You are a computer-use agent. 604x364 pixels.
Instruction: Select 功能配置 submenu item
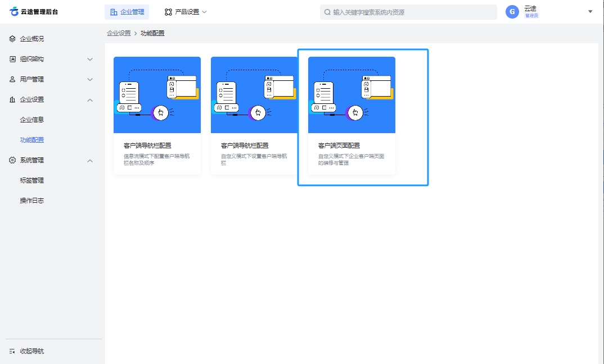pyautogui.click(x=32, y=140)
